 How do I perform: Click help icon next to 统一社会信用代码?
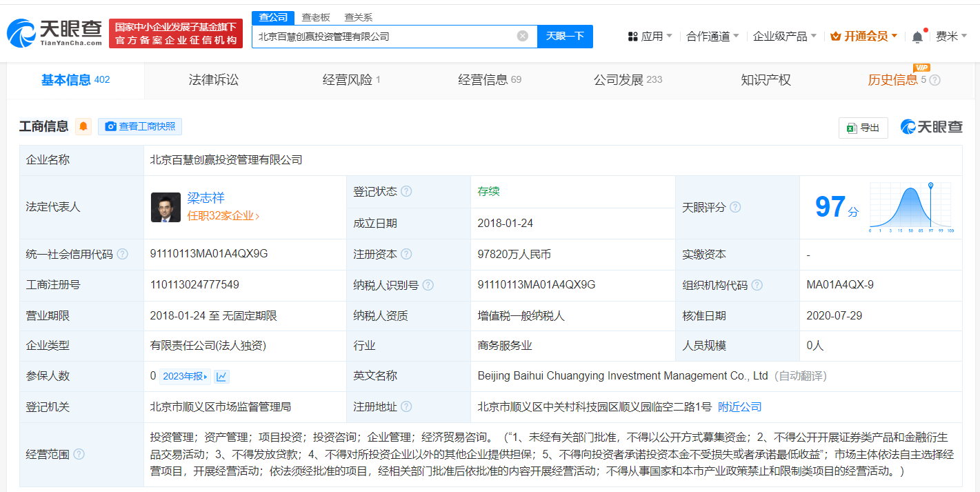pyautogui.click(x=122, y=254)
